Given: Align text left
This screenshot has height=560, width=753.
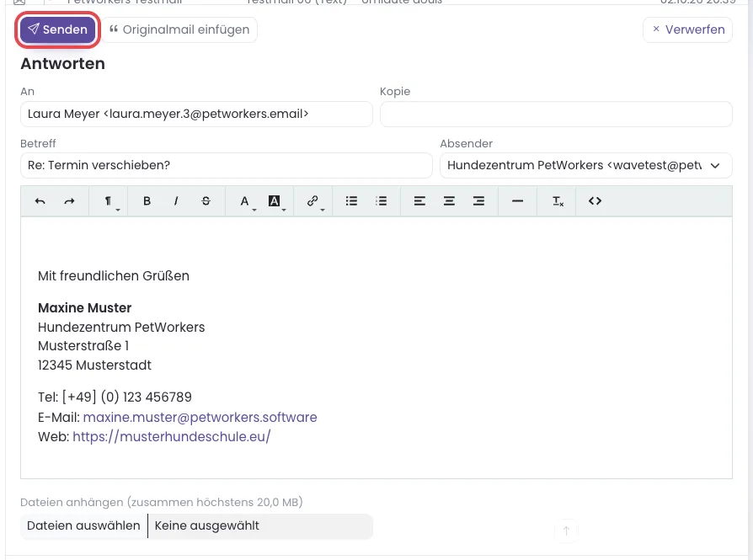Looking at the screenshot, I should [419, 201].
